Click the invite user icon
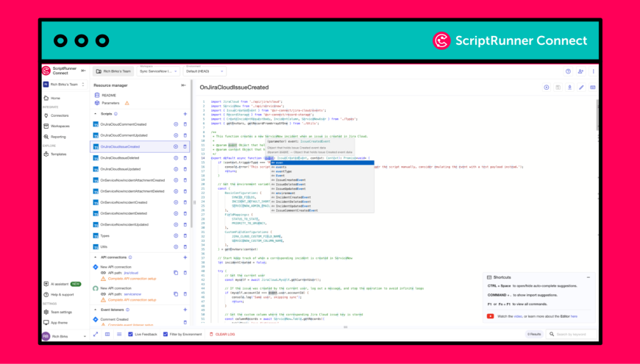Viewport: 640px width, 364px height. tap(580, 71)
